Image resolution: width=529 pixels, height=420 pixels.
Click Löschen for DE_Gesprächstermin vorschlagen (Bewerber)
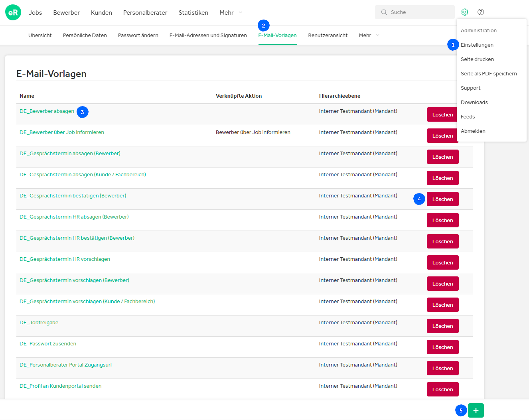[x=442, y=284]
